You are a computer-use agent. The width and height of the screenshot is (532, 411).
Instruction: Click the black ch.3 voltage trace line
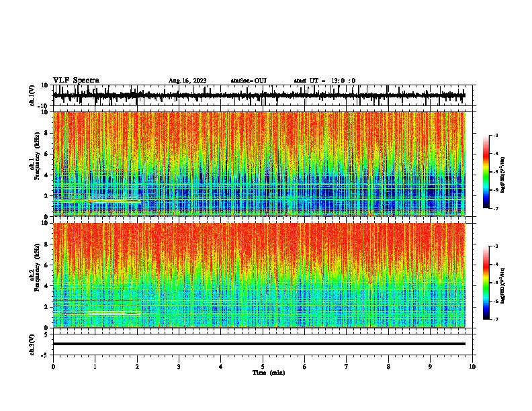[259, 344]
